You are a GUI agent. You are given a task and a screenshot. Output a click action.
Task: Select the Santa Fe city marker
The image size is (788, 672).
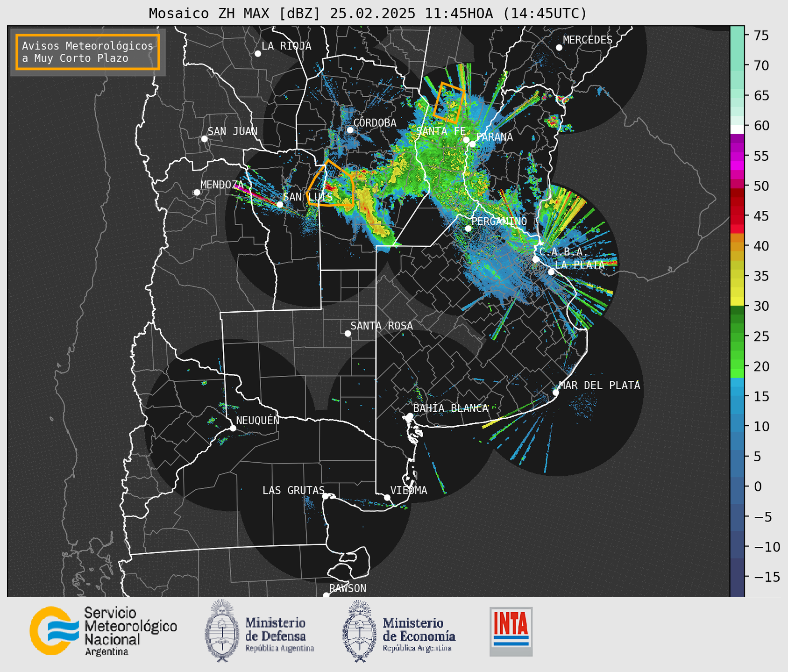click(466, 140)
